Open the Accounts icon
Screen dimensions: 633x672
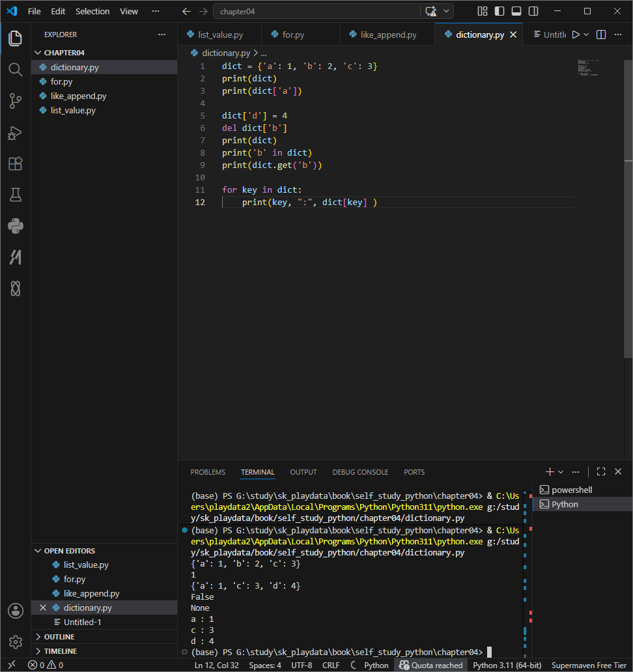16,611
